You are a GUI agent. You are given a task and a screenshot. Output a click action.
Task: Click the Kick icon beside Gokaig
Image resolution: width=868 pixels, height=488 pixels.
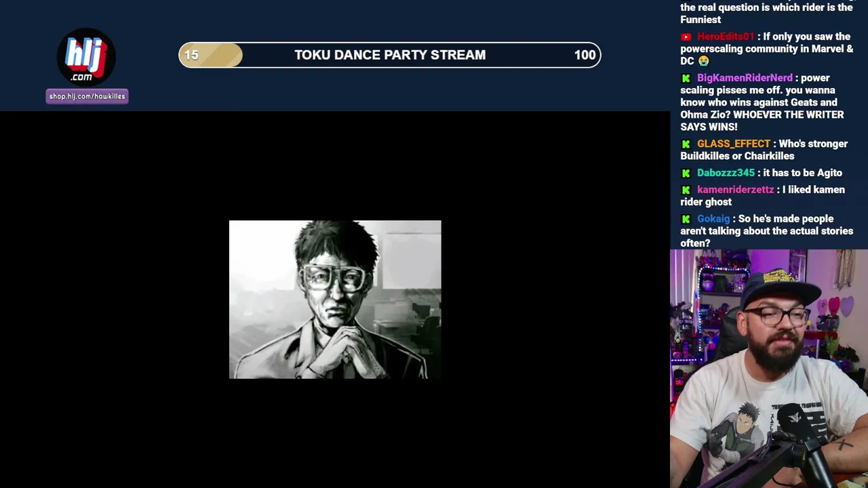[686, 220]
